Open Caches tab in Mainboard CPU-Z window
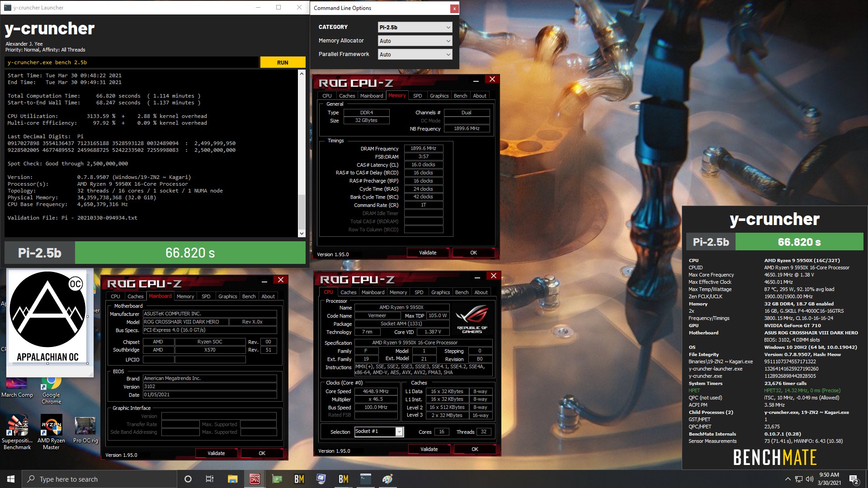The height and width of the screenshot is (488, 868). pos(135,296)
